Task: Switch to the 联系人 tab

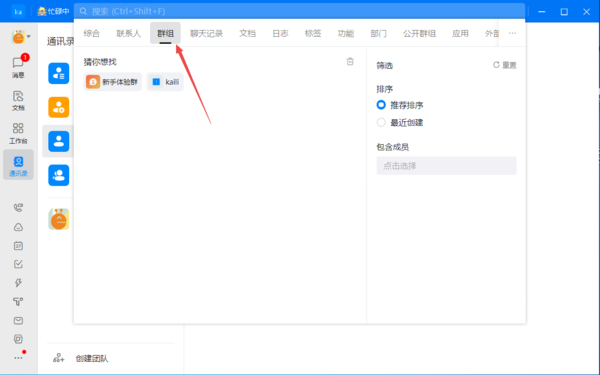Action: [129, 33]
